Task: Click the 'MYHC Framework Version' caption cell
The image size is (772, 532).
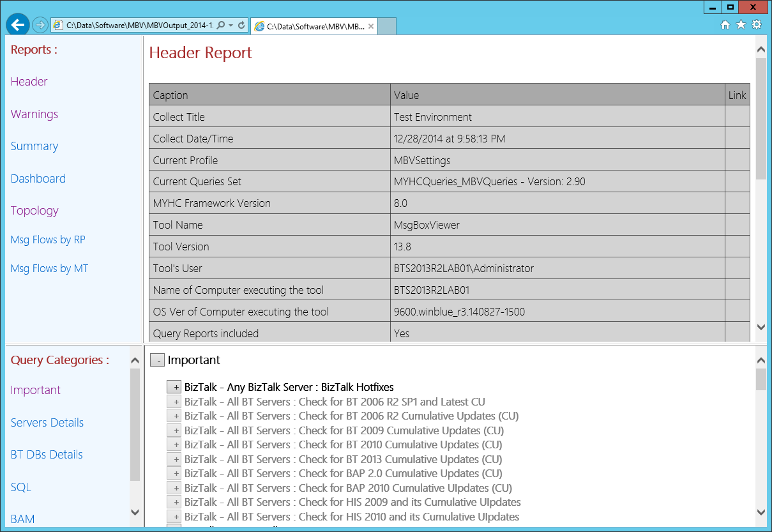Action: (x=269, y=203)
